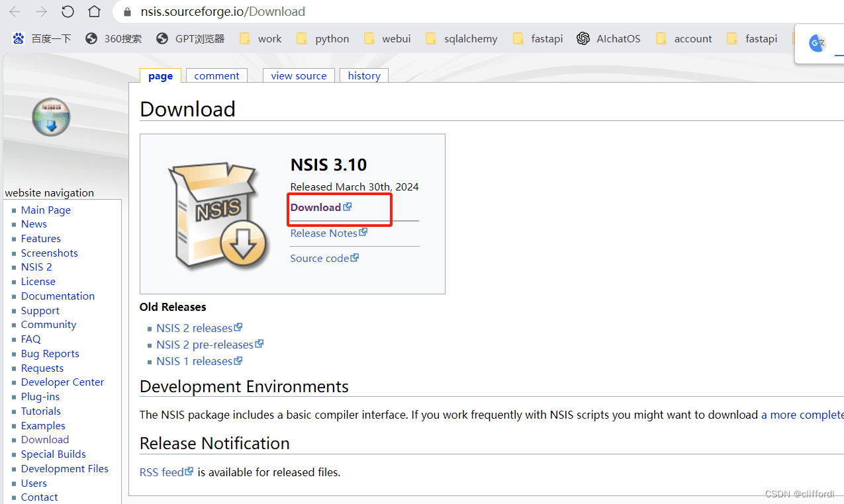Screen dimensions: 844x504
Task: Open Tutorials in the navigation
Action: click(x=41, y=411)
